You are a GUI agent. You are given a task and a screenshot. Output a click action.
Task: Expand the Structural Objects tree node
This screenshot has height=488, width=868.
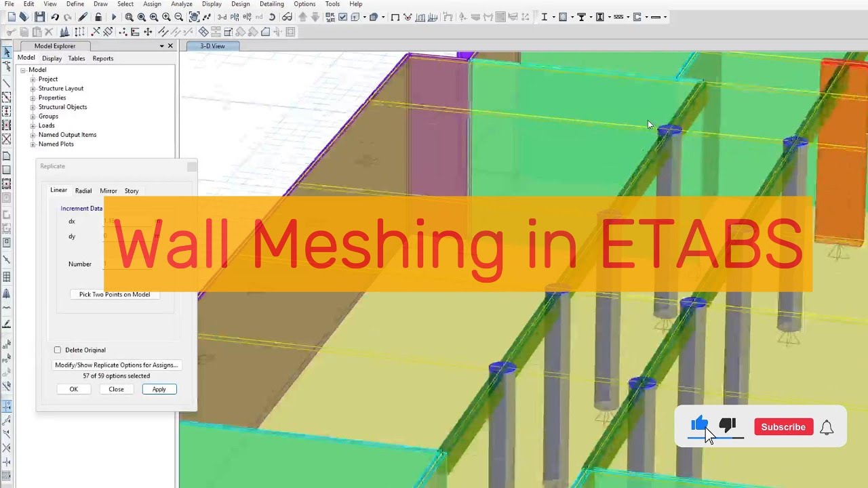(x=33, y=107)
